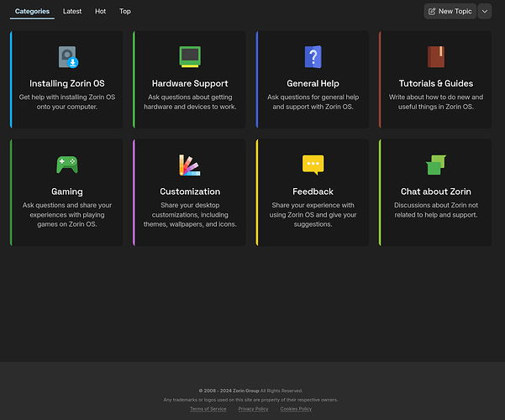Viewport: 505px width, 420px height.
Task: Open the Privacy Policy link
Action: coord(253,409)
